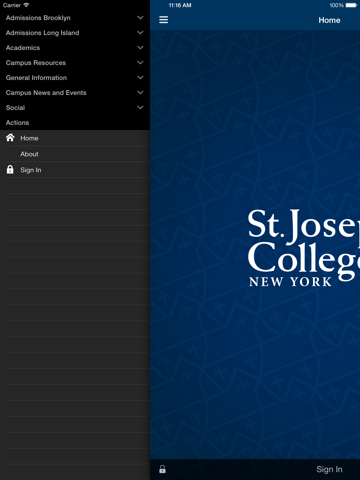The width and height of the screenshot is (360, 480).
Task: Check the battery icon in the status bar
Action: pyautogui.click(x=351, y=5)
